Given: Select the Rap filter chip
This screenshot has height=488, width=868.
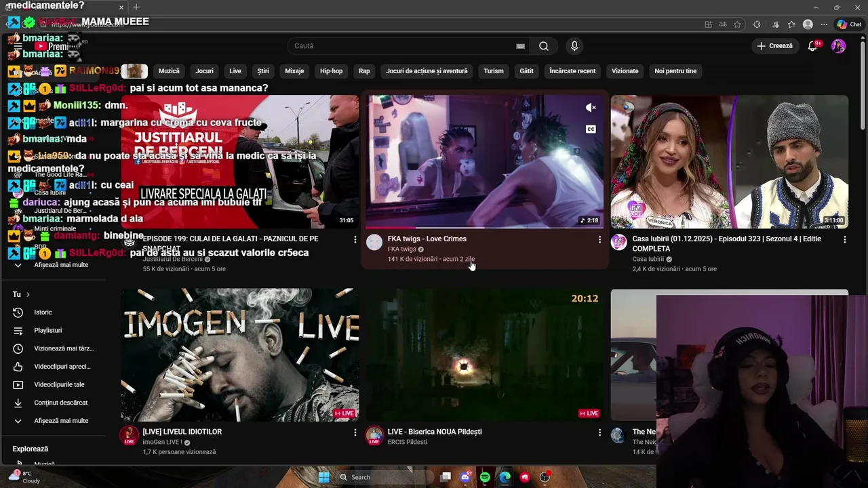Looking at the screenshot, I should coord(364,71).
